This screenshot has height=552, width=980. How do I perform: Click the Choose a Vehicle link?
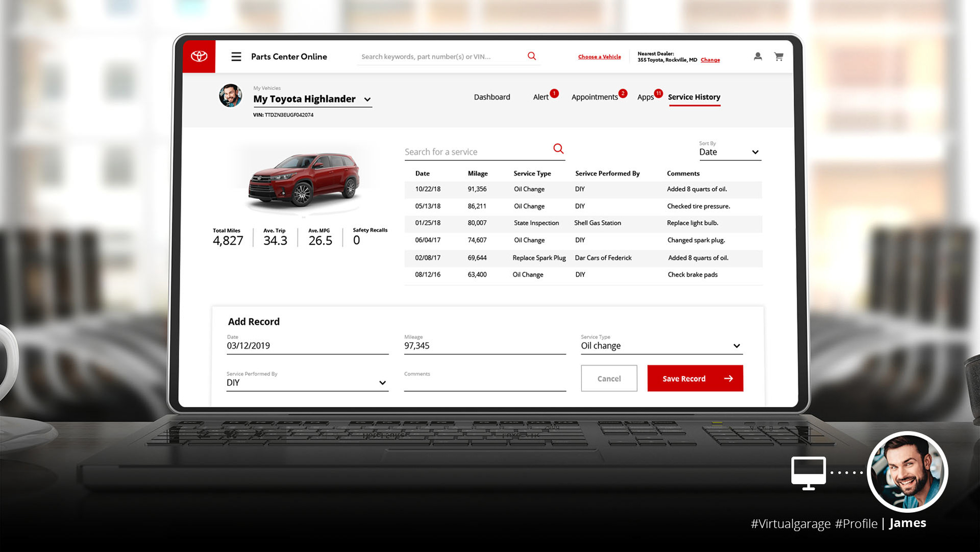(x=599, y=57)
